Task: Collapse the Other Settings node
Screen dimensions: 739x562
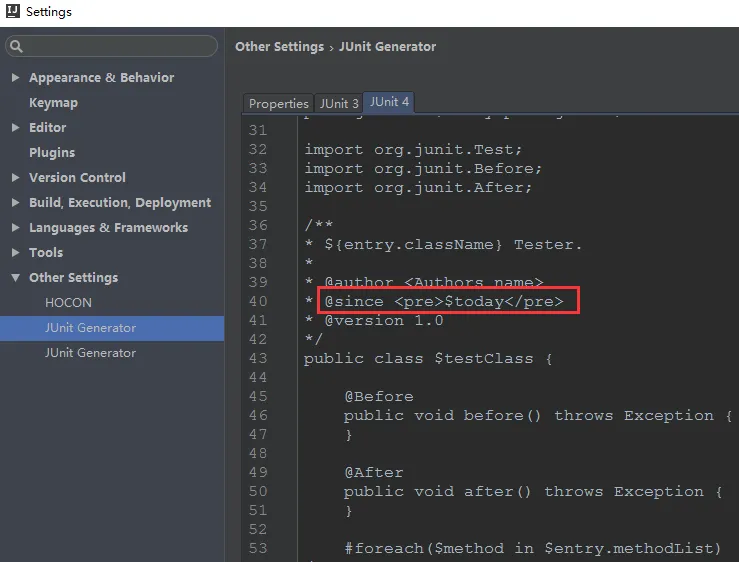Action: coord(15,278)
